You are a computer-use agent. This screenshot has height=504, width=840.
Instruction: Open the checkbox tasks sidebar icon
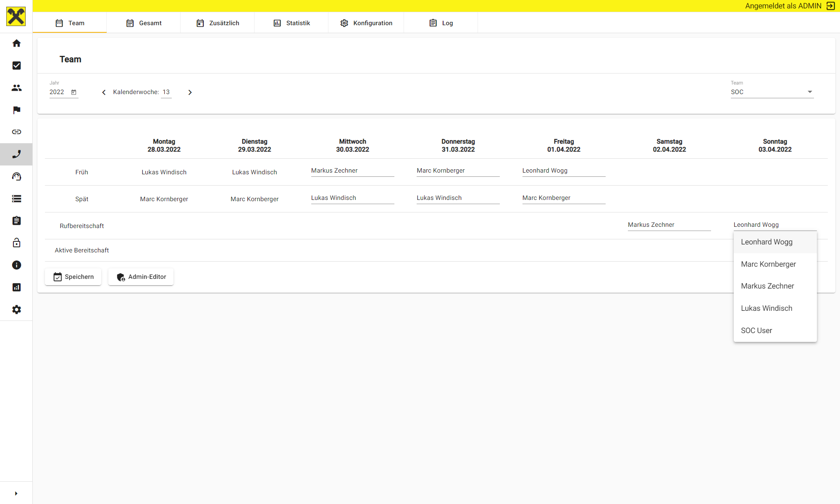(16, 66)
